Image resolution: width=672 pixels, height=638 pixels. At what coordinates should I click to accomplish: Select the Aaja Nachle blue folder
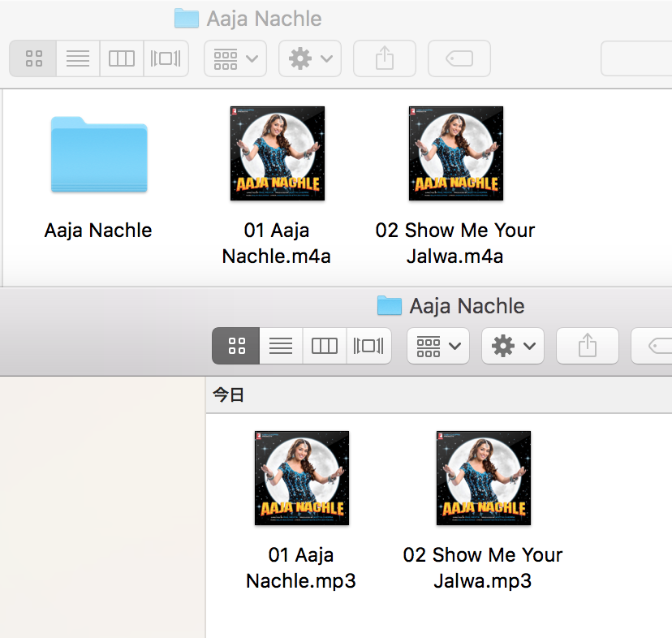(x=99, y=154)
